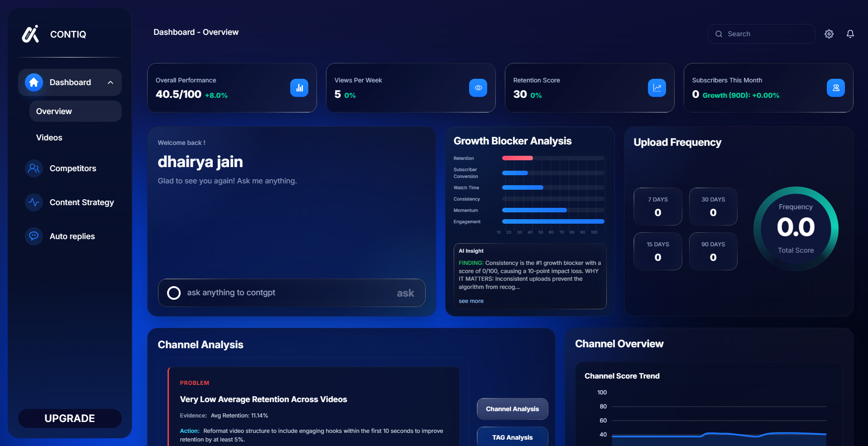The height and width of the screenshot is (446, 868).
Task: Click see more in AI Insight
Action: (471, 301)
